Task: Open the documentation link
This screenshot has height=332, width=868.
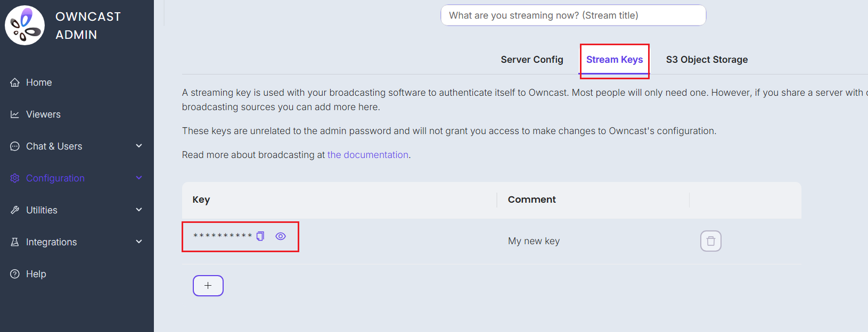Action: [x=368, y=155]
